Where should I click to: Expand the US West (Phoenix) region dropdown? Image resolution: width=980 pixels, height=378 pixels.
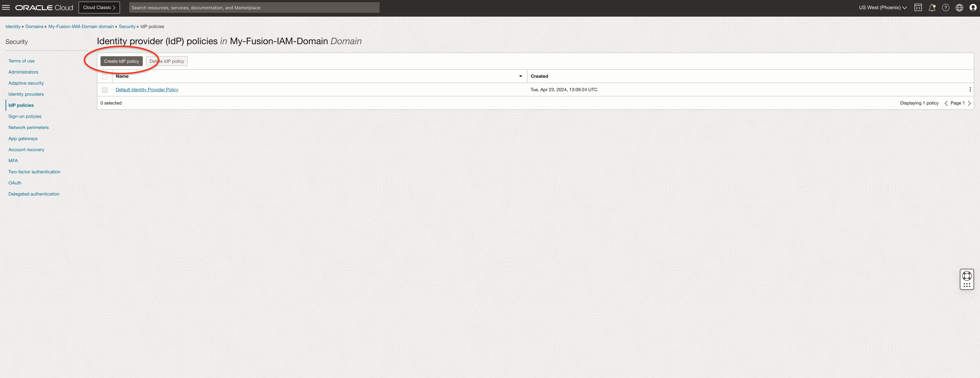[x=883, y=8]
